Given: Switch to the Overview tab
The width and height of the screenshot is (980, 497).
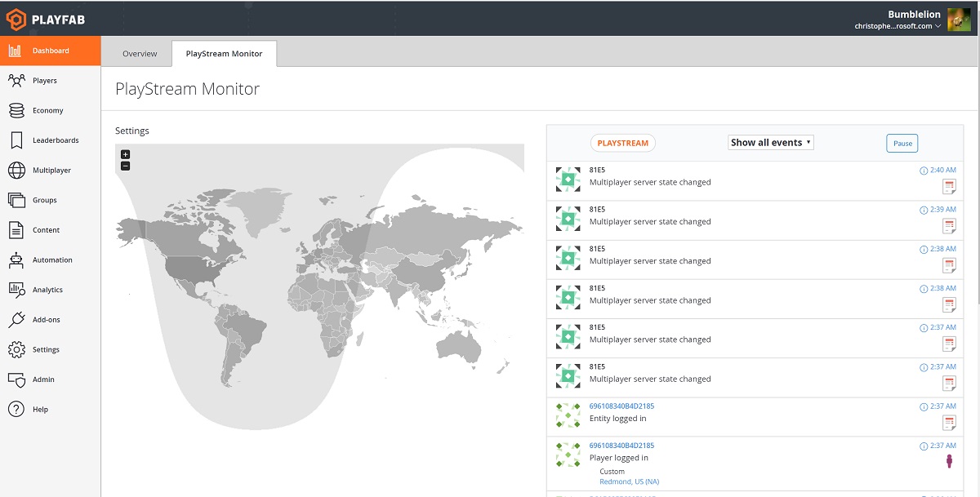Looking at the screenshot, I should tap(140, 54).
